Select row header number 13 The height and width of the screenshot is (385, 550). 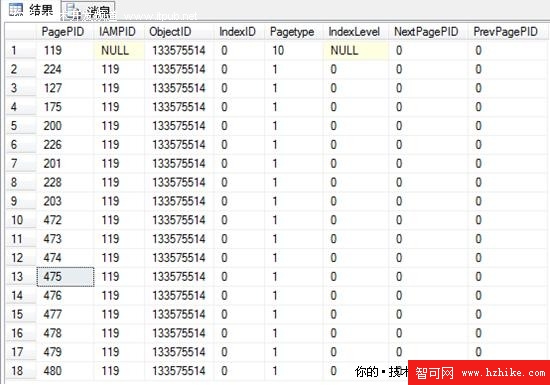pyautogui.click(x=21, y=277)
